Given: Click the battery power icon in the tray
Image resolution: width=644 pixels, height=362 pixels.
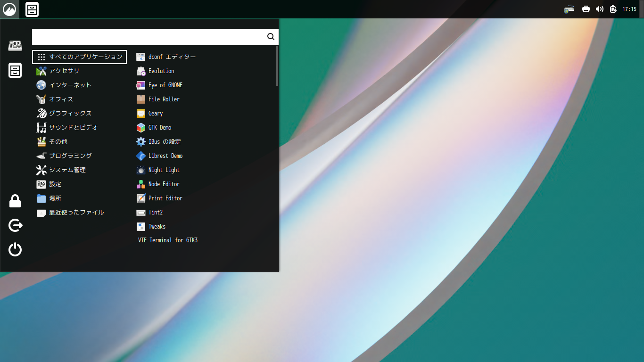Looking at the screenshot, I should pos(613,9).
